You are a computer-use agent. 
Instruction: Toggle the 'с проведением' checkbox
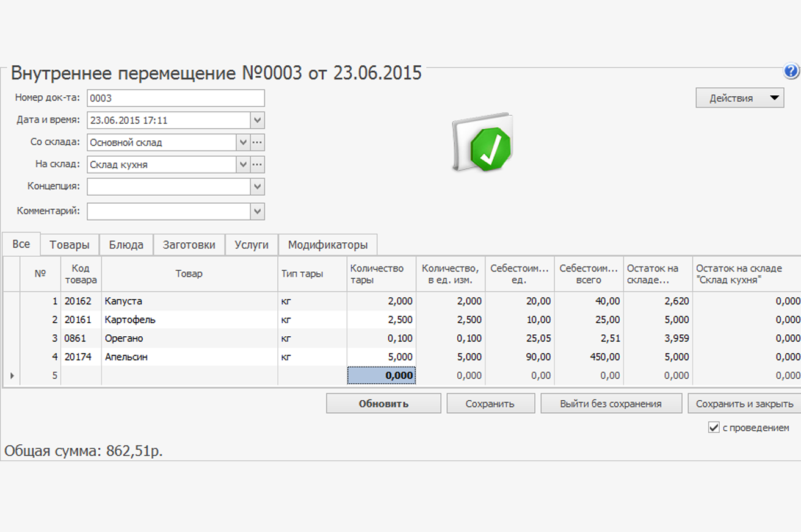(714, 428)
